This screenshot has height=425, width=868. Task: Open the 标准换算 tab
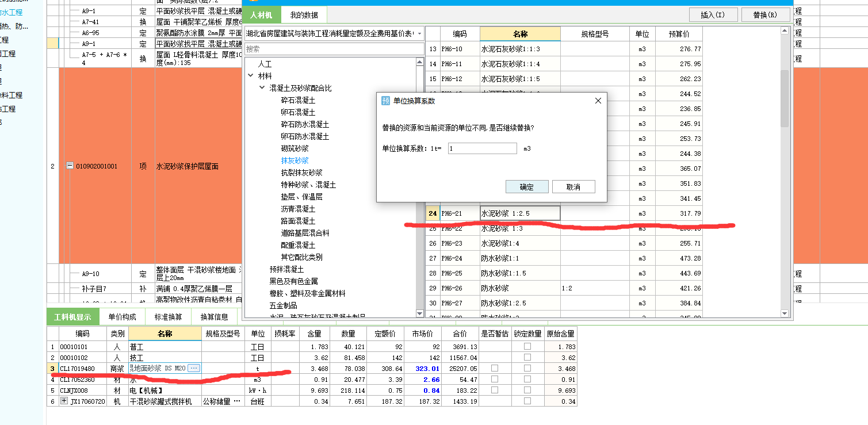pos(168,317)
